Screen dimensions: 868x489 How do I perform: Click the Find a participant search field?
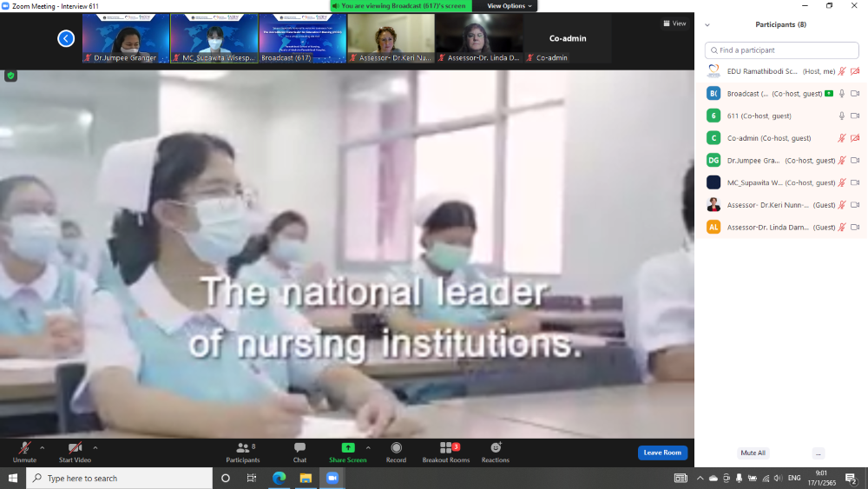781,50
